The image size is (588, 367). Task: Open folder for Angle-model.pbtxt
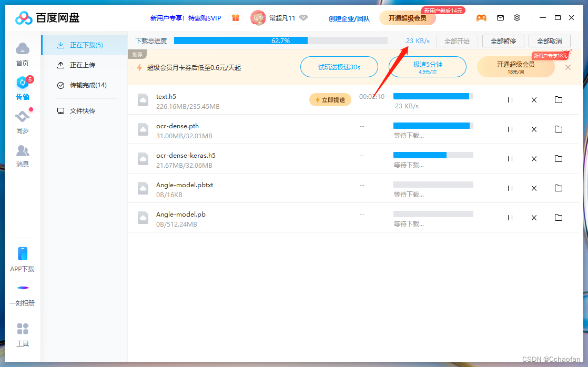[x=559, y=188]
